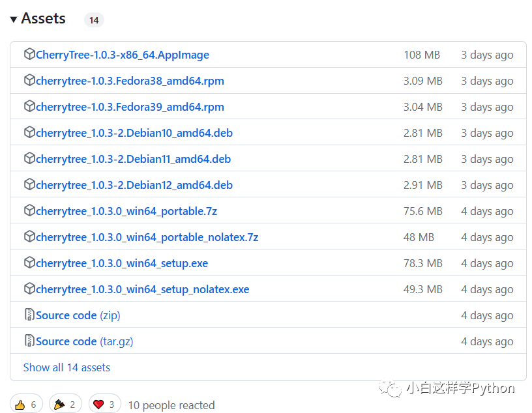532x413 pixels.
Task: Download cherrytree_1.0.3-2.Debian11_amd64.deb
Action: [134, 160]
